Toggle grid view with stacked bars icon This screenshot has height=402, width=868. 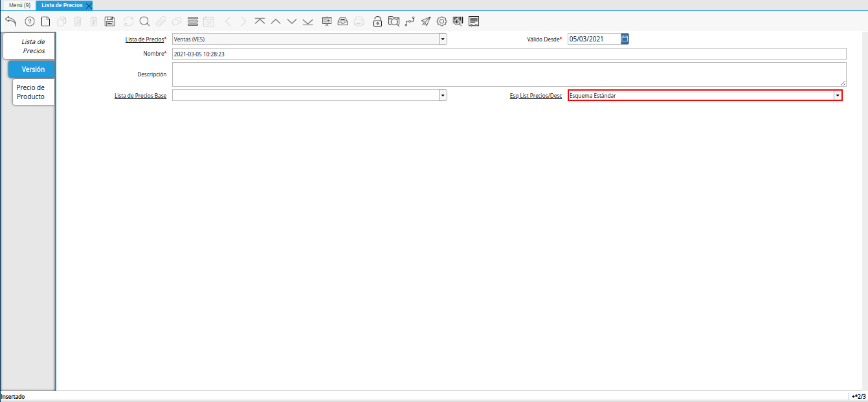click(x=192, y=21)
